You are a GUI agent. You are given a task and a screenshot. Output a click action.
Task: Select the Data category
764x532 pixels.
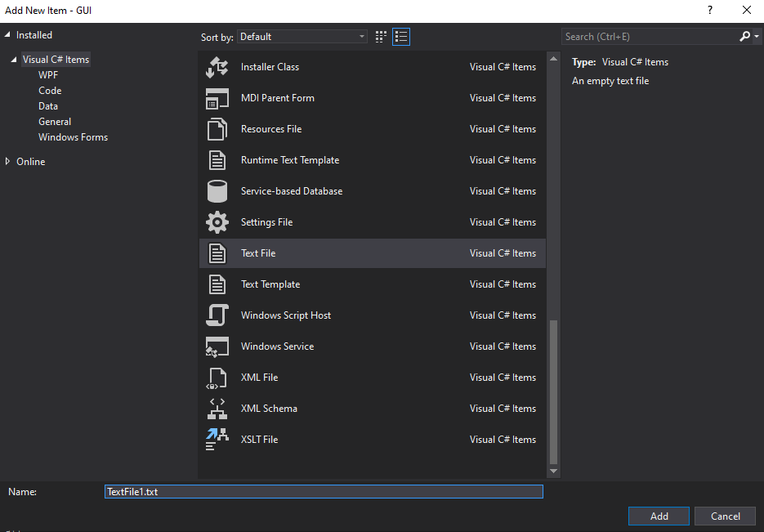pyautogui.click(x=48, y=106)
